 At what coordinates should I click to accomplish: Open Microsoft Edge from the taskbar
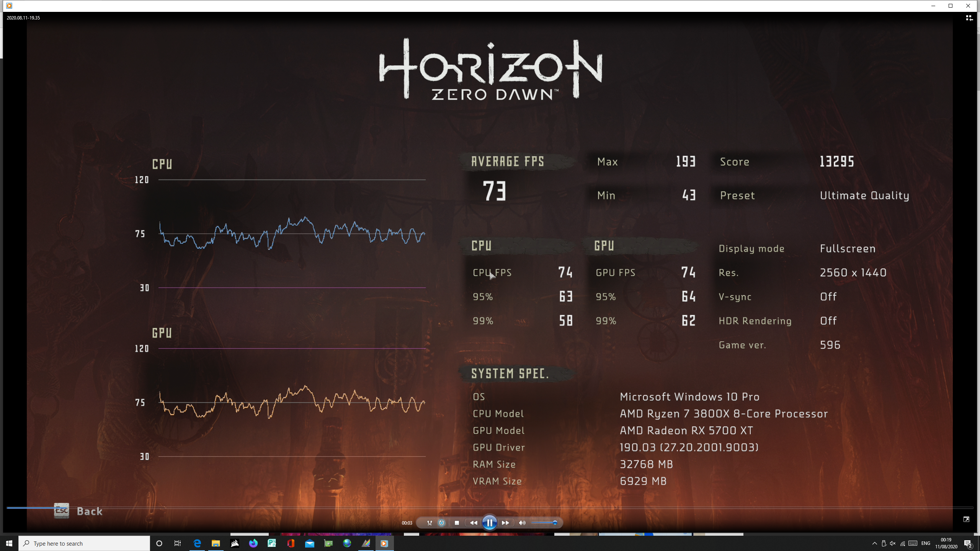tap(197, 543)
